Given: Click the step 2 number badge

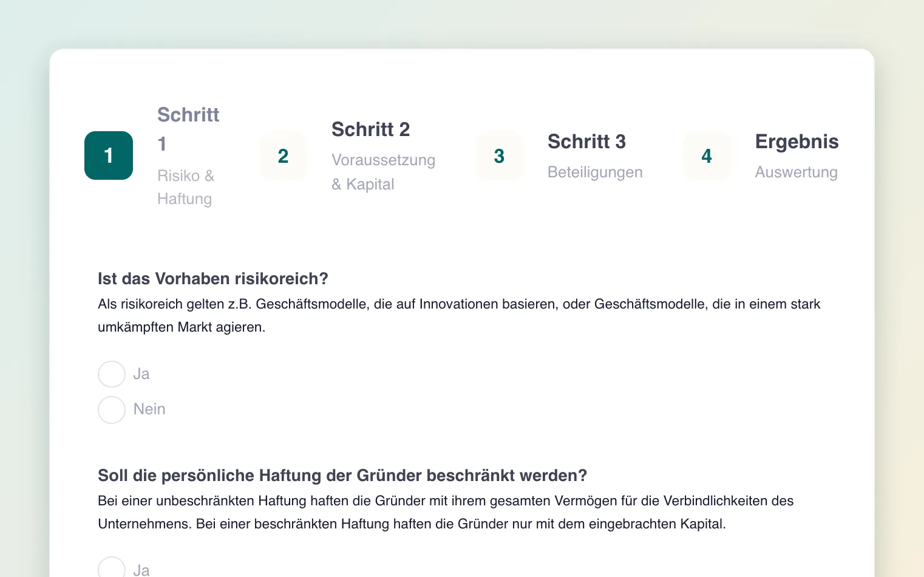Looking at the screenshot, I should [284, 155].
